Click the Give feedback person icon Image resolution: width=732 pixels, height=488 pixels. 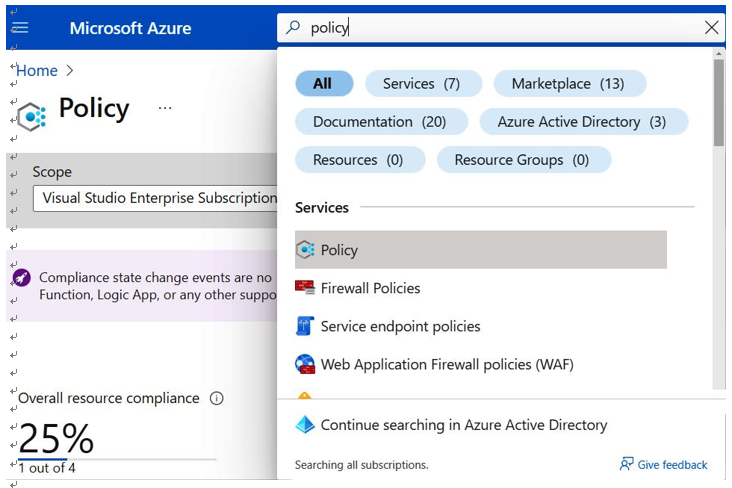(x=626, y=464)
